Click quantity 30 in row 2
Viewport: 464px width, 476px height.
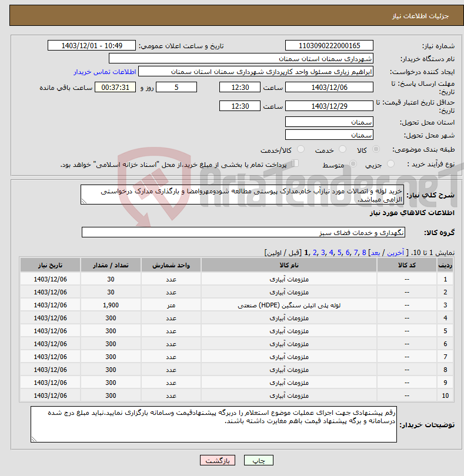[111, 292]
